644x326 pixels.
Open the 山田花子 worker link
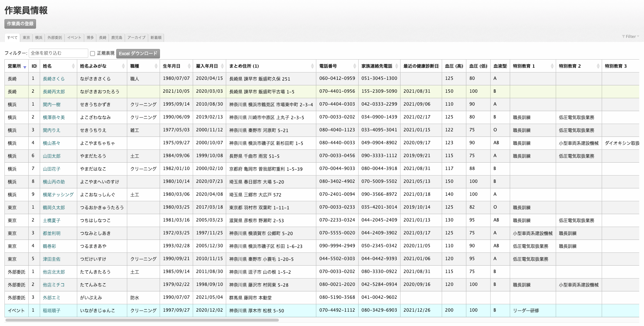tap(51, 169)
